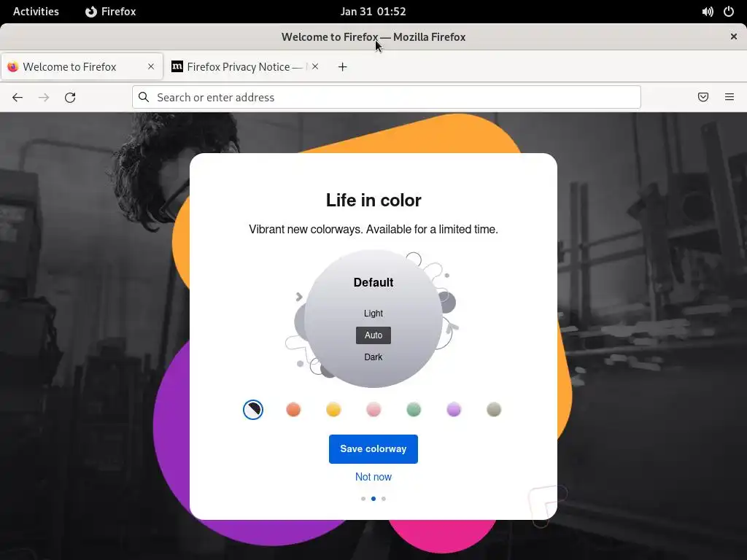Choose the default black-white colorway swatch
This screenshot has width=747, height=560.
[253, 410]
